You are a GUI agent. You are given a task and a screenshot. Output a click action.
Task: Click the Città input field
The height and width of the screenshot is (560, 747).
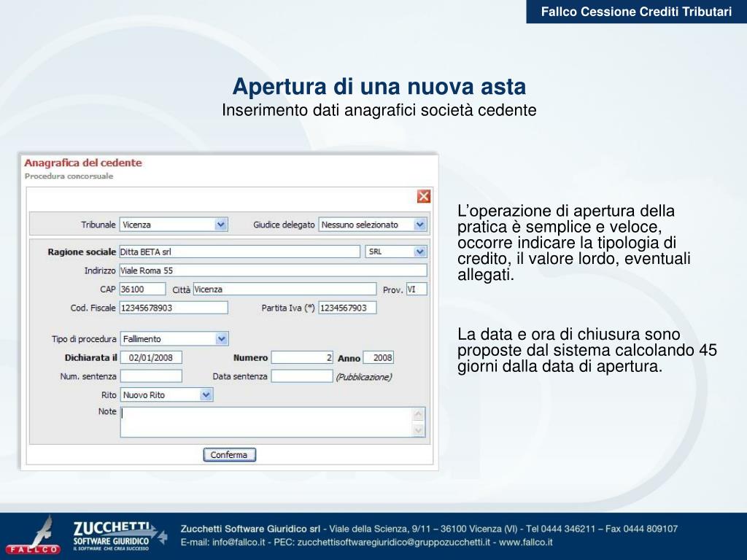tap(285, 289)
